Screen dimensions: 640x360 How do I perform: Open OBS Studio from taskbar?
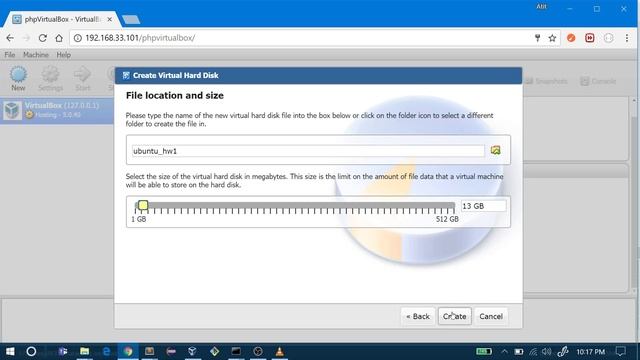point(258,351)
